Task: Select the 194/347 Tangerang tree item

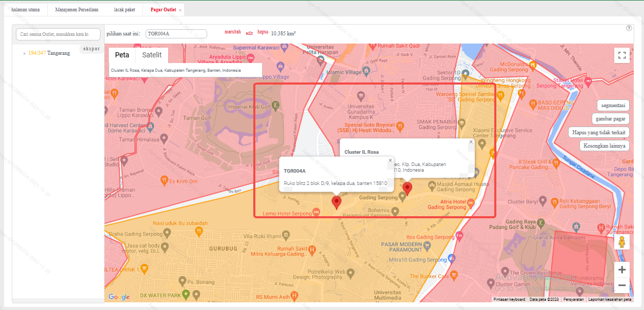Action: (49, 53)
